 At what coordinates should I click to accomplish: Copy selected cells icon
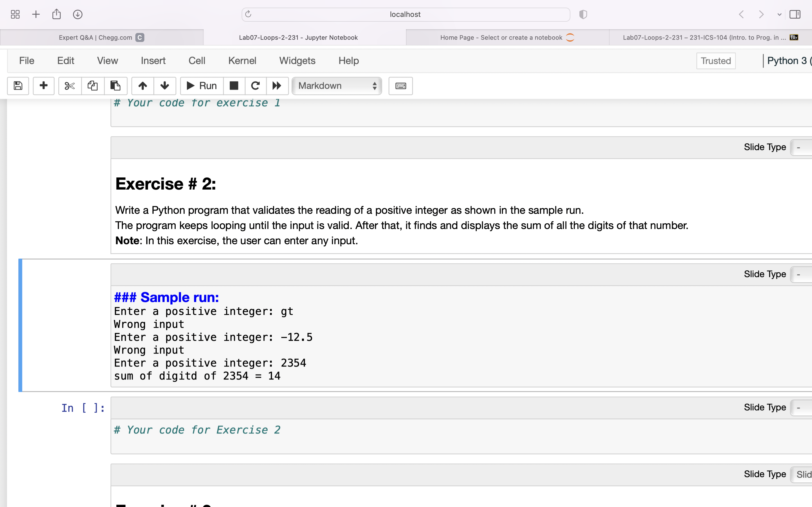92,86
